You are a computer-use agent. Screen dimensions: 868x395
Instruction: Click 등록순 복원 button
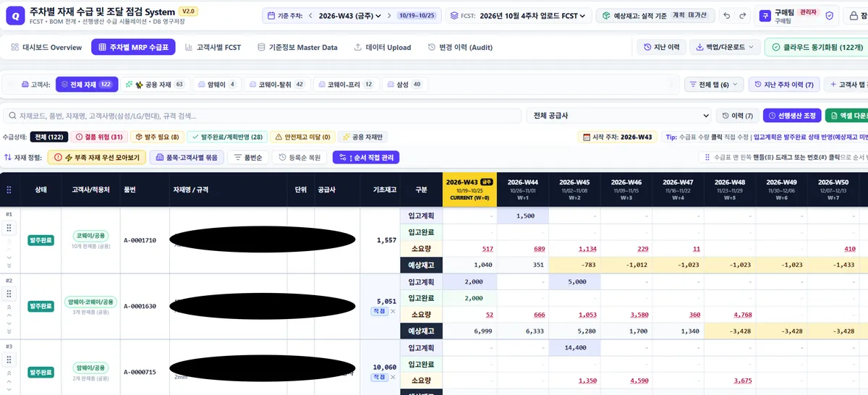coord(299,157)
